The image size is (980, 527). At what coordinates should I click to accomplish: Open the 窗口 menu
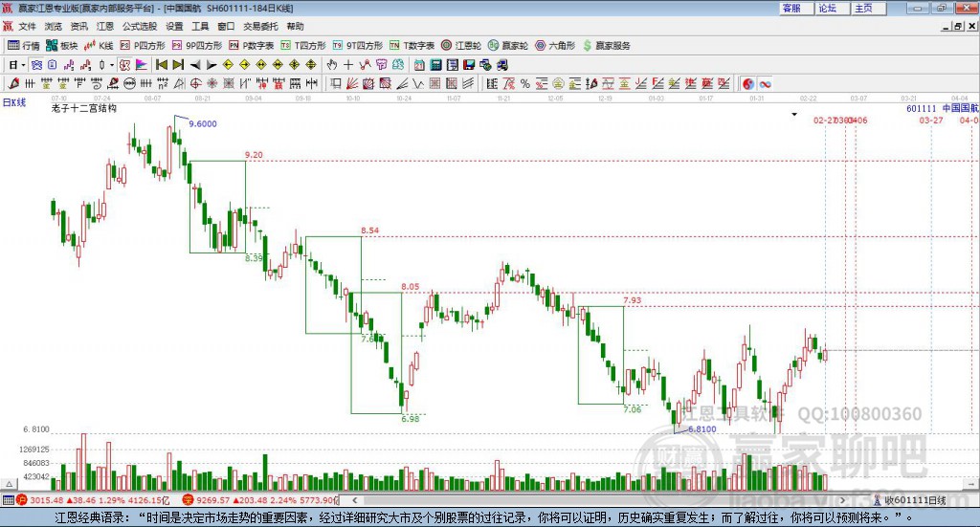(x=226, y=26)
